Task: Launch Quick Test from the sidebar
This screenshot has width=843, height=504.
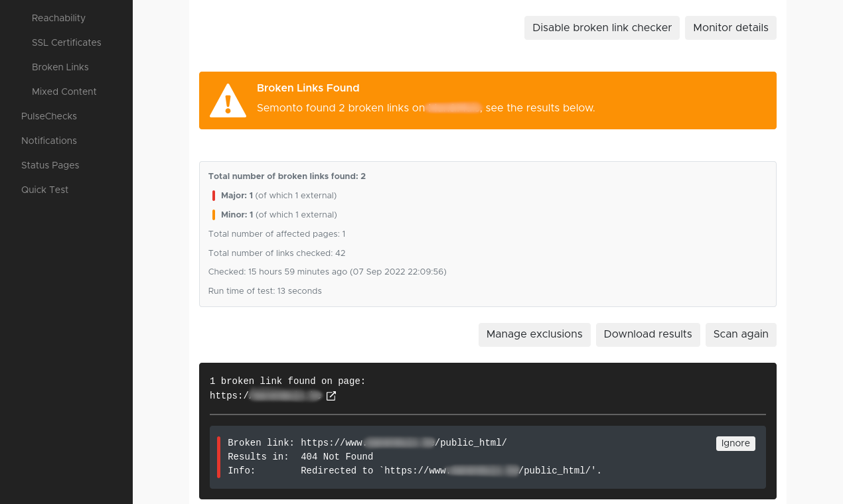Action: [x=44, y=190]
